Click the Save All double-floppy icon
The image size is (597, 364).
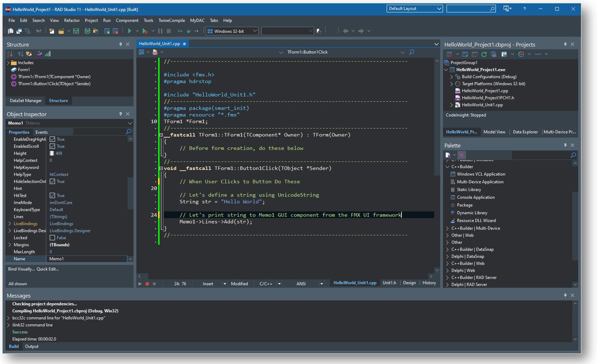pos(87,31)
